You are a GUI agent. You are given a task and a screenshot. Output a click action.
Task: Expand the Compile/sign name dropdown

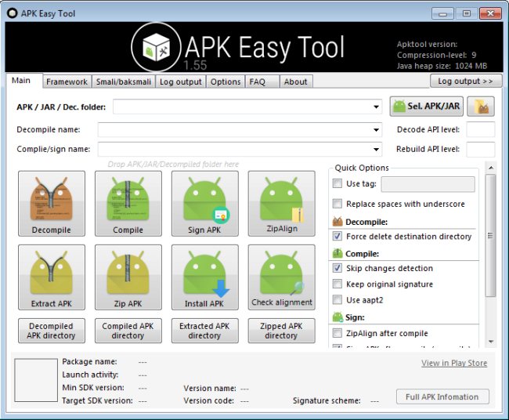(x=376, y=150)
